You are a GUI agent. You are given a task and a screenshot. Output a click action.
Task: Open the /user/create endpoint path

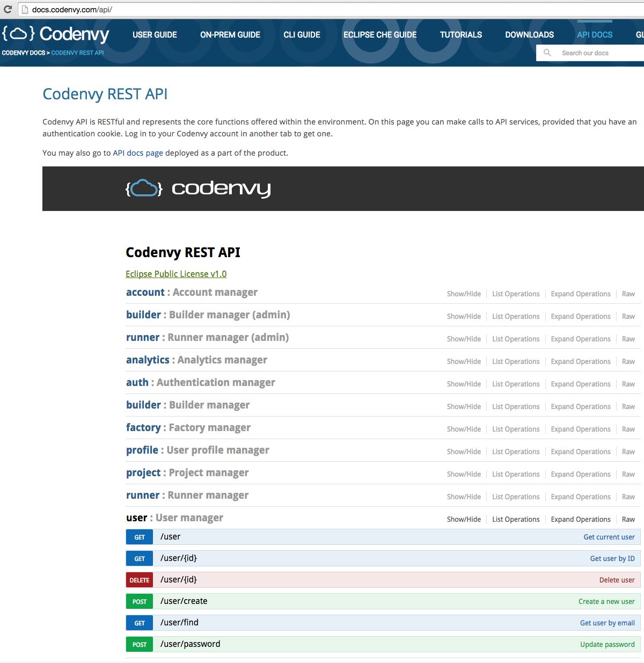point(184,601)
